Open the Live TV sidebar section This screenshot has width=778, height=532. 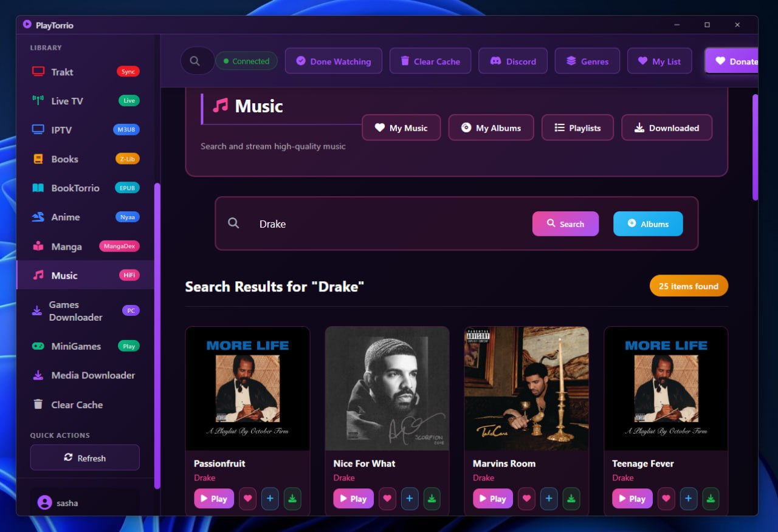85,101
